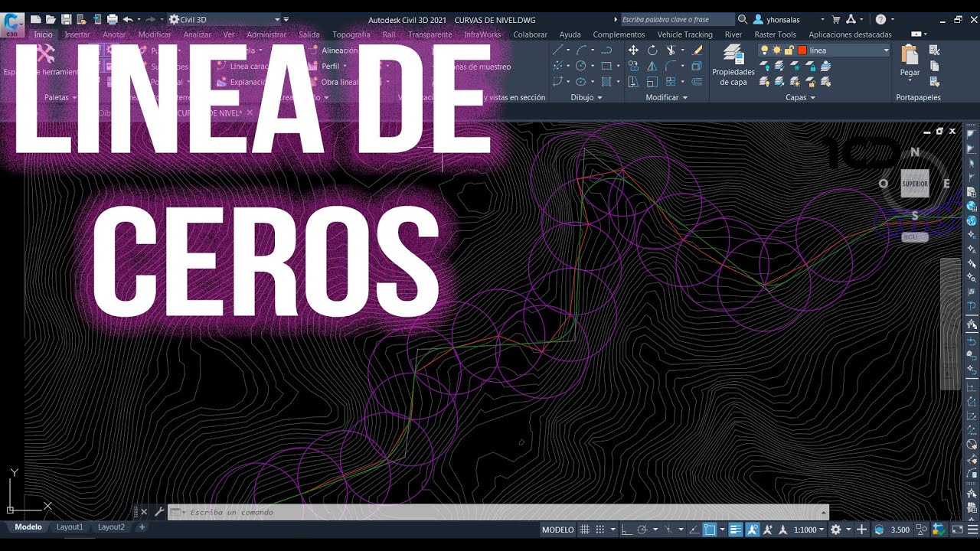Select the Erase tool in Modificar
The height and width of the screenshot is (551, 980).
click(697, 51)
